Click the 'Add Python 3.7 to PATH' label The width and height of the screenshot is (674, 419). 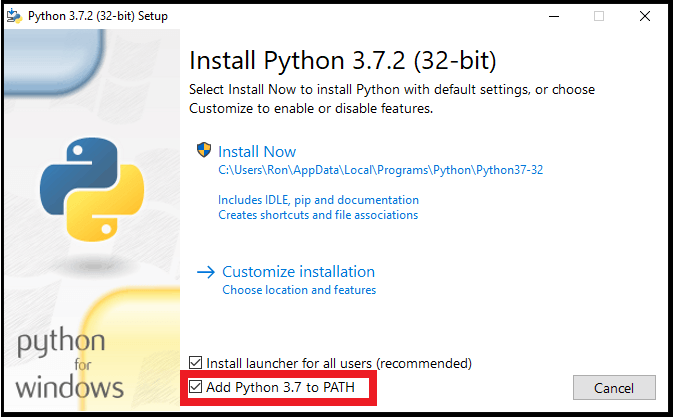[x=287, y=387]
